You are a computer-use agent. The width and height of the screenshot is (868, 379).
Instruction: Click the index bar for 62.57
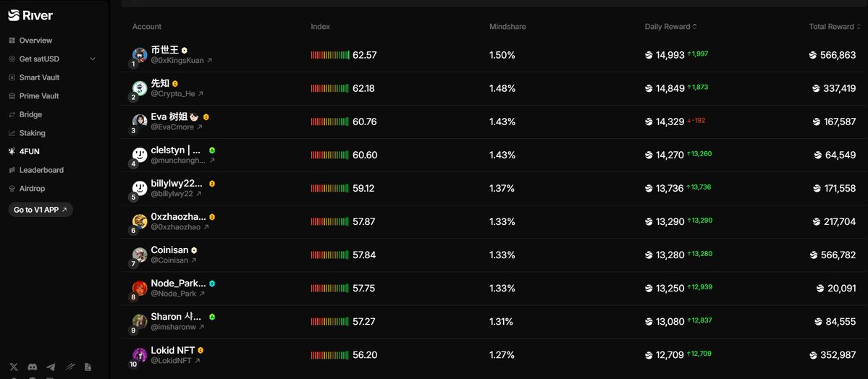pos(330,55)
